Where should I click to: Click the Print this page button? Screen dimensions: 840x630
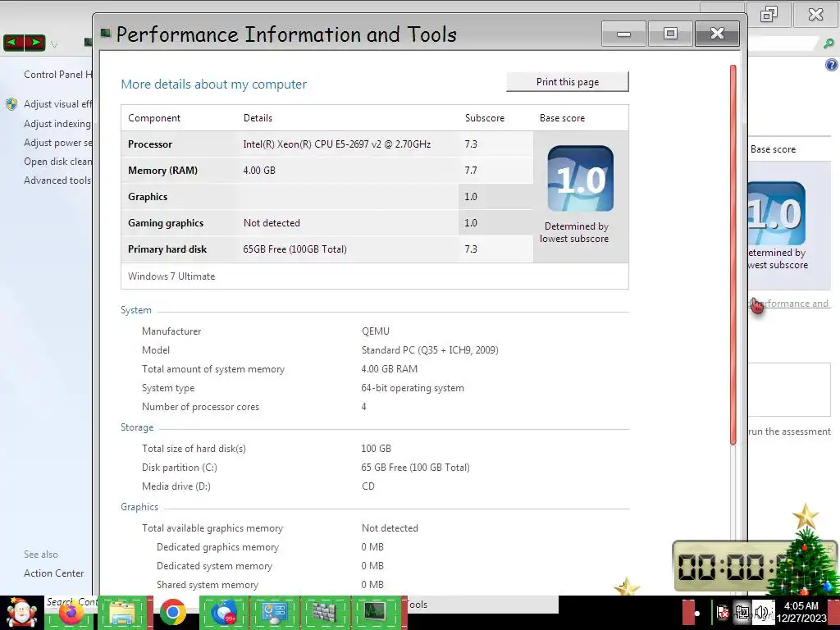pyautogui.click(x=568, y=82)
